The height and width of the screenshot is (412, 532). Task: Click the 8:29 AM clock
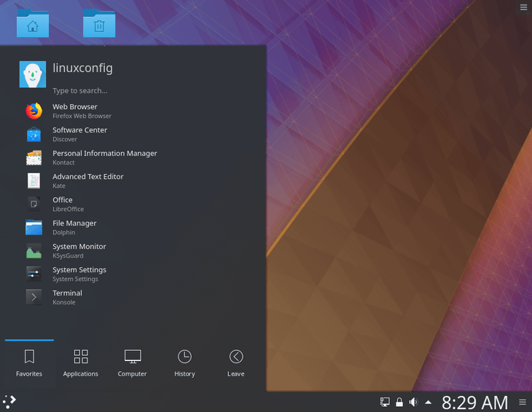point(475,403)
